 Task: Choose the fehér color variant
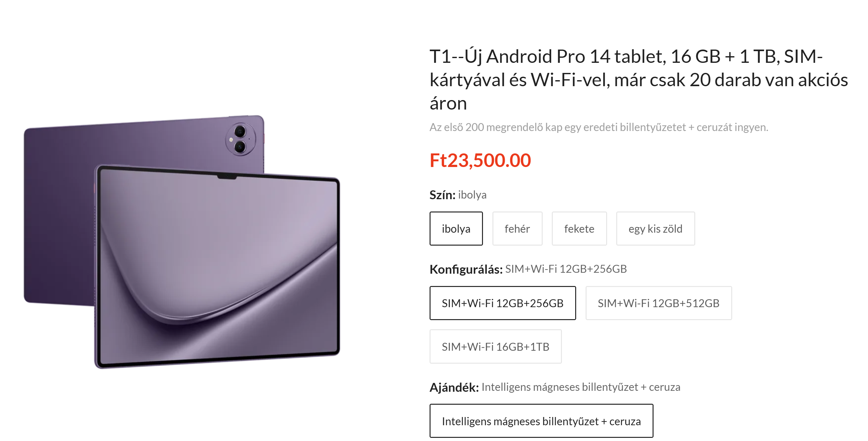coord(517,229)
